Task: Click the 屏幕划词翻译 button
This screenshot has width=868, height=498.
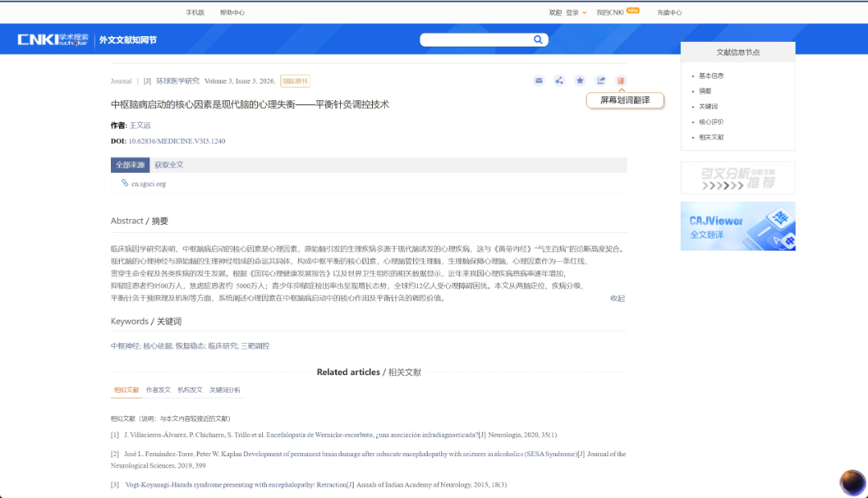Action: [x=625, y=100]
